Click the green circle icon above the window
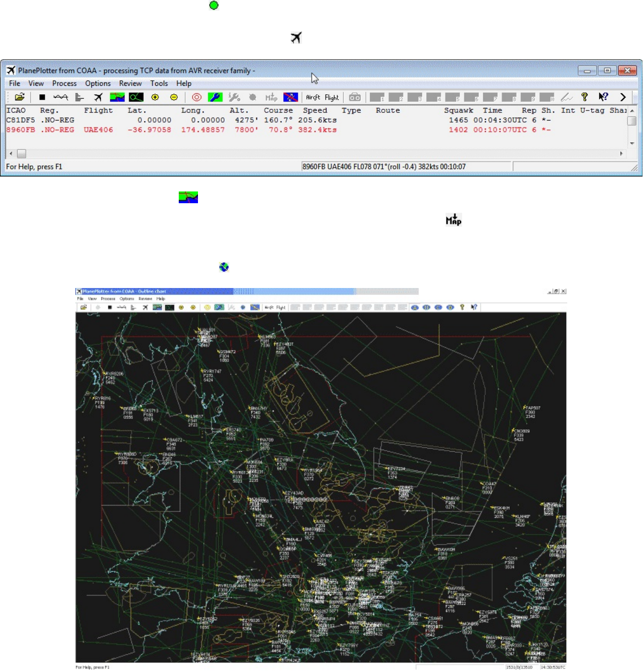The width and height of the screenshot is (643, 672). (x=214, y=5)
